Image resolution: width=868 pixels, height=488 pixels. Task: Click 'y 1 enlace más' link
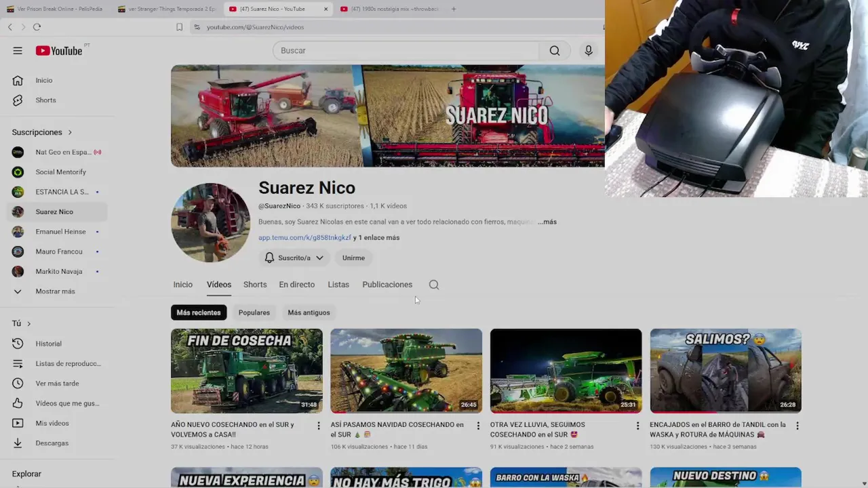(x=376, y=238)
